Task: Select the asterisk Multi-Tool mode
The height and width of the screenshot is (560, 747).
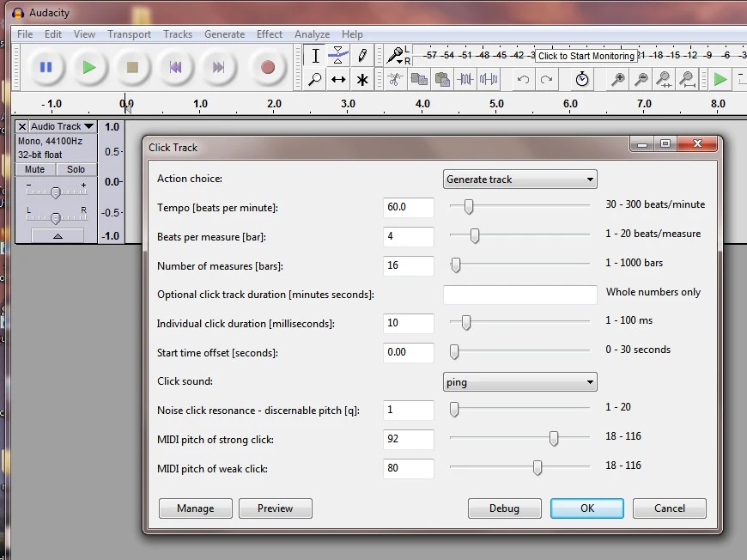Action: coord(362,79)
